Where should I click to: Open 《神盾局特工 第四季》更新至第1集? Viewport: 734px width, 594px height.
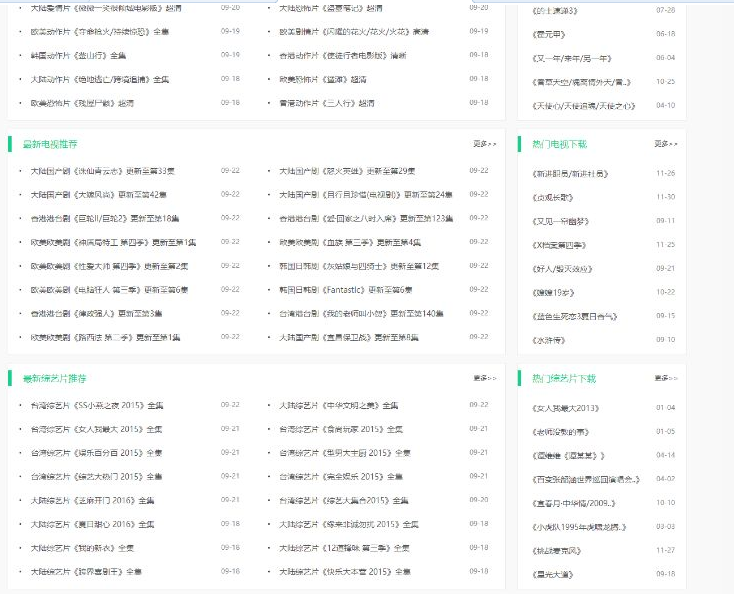[113, 242]
